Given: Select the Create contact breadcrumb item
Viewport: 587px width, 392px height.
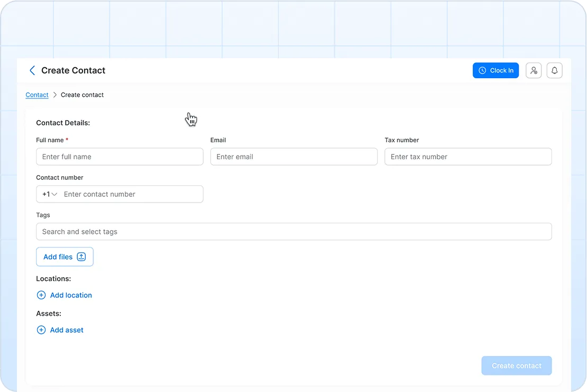Looking at the screenshot, I should tap(82, 95).
